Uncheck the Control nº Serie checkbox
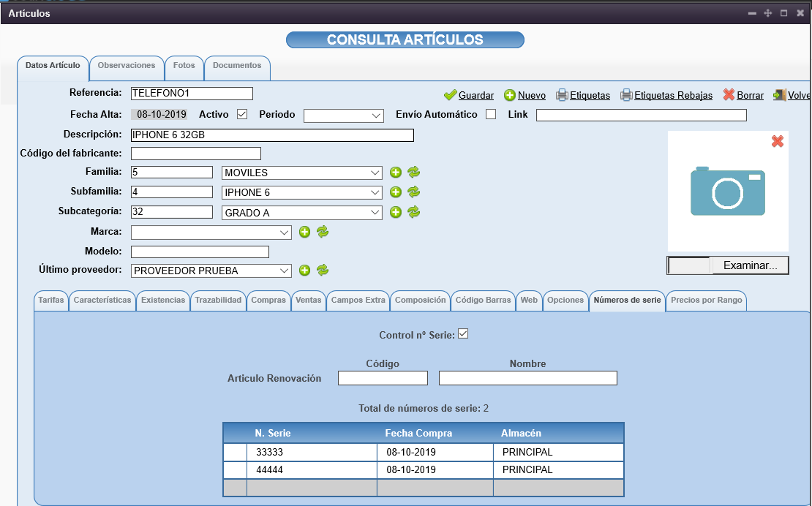Image resolution: width=812 pixels, height=506 pixels. click(x=462, y=334)
